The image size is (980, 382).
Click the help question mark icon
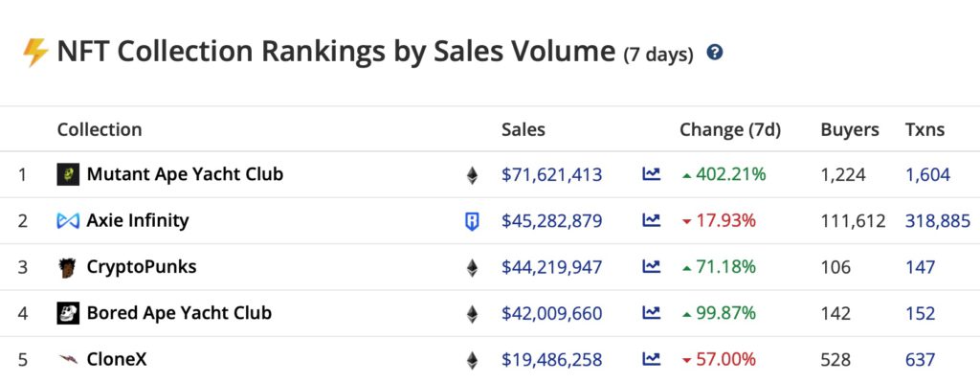tap(714, 53)
